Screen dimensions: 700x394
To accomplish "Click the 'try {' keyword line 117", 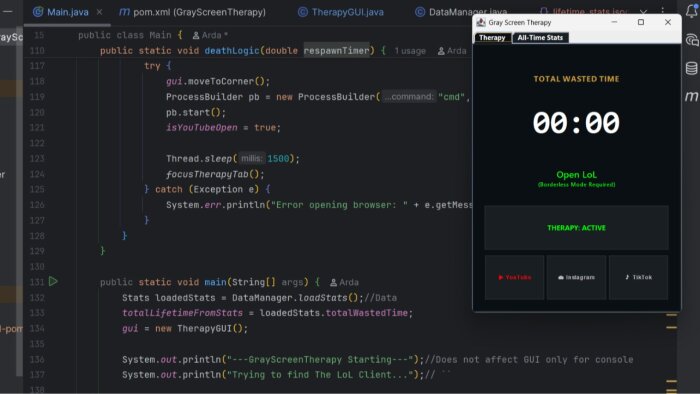I will click(157, 66).
